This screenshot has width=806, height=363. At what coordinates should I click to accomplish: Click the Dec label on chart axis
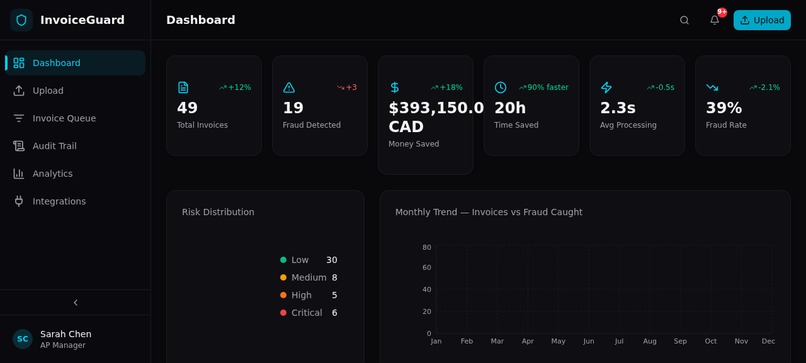(768, 341)
